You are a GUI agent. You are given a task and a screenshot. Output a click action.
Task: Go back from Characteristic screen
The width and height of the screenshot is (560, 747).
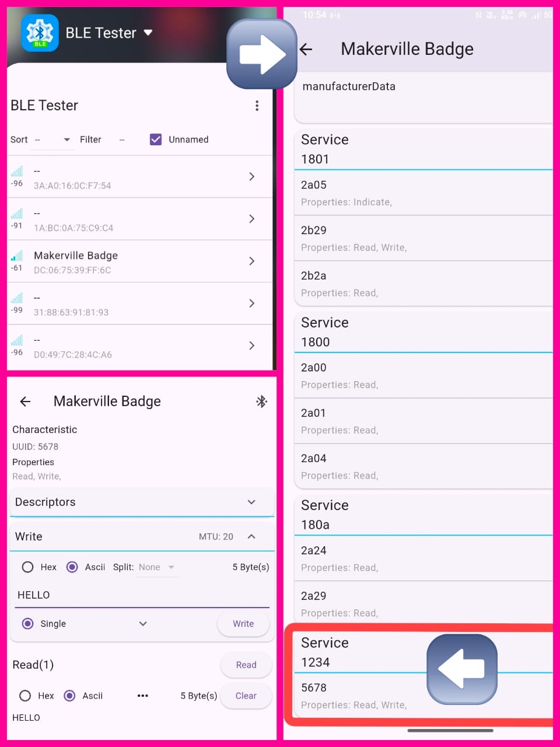[x=25, y=402]
